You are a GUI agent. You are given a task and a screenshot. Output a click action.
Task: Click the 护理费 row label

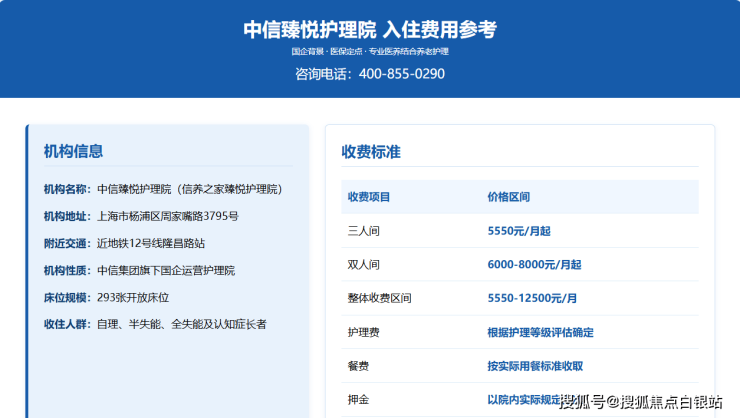click(363, 332)
